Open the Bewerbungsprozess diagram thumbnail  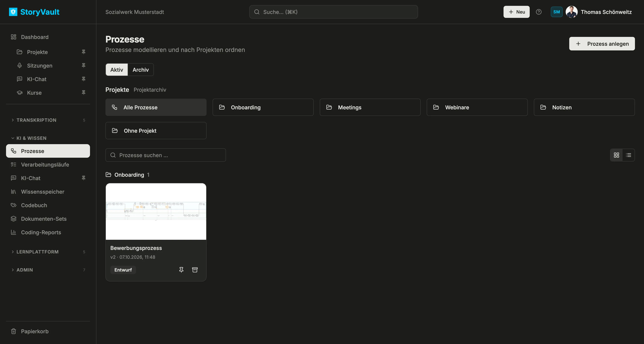(x=156, y=211)
